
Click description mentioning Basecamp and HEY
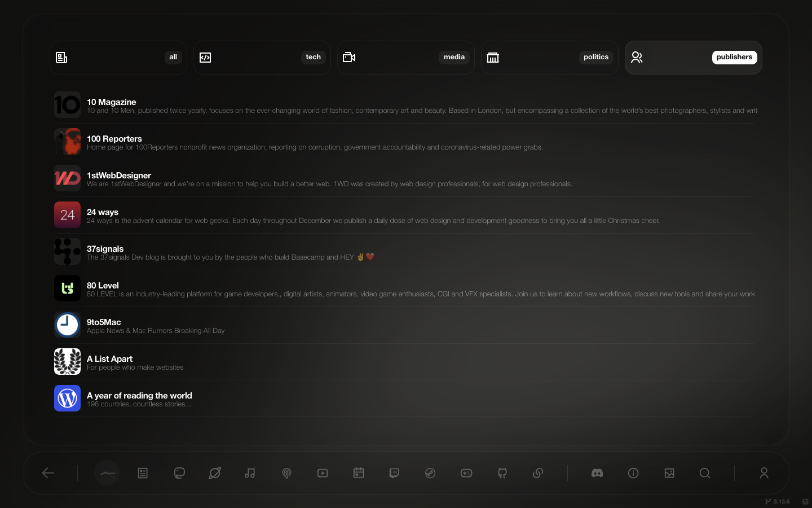231,257
